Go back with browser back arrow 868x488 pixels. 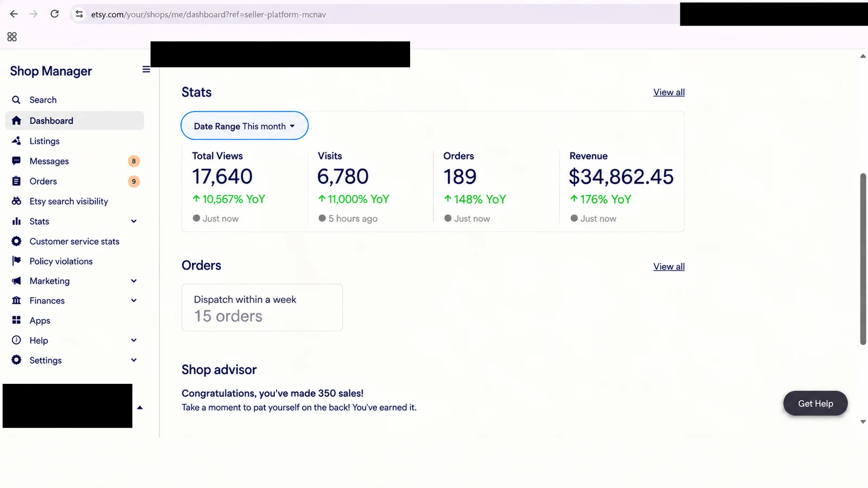coord(14,14)
